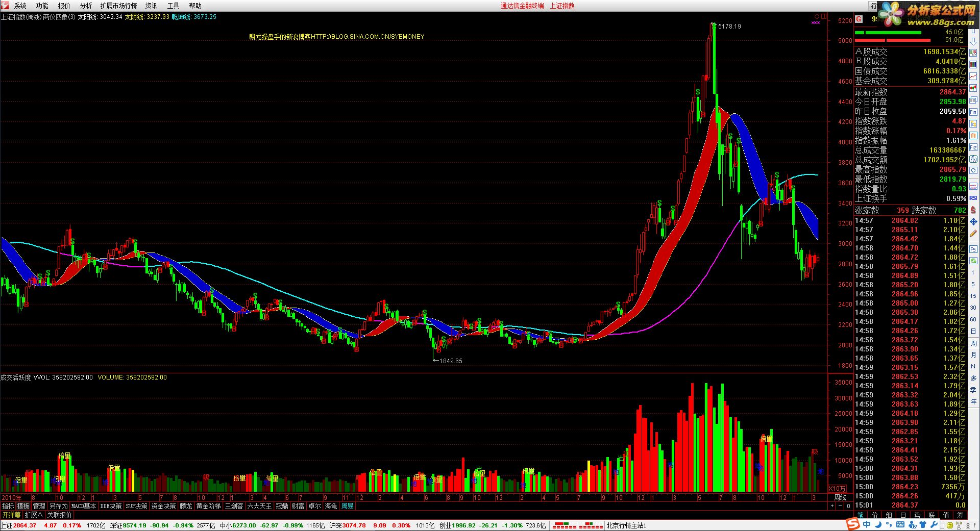
Task: Switch to 60-minute period
Action: (x=973, y=319)
